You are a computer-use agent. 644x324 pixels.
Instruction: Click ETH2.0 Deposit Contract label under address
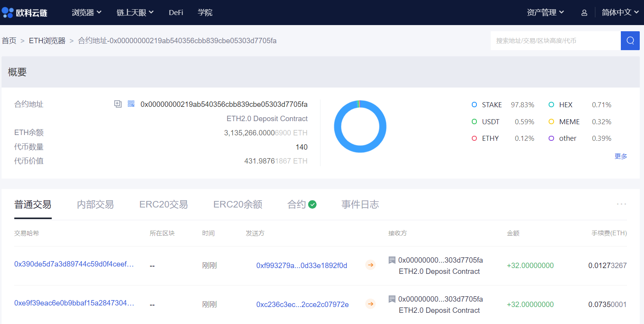tap(267, 118)
